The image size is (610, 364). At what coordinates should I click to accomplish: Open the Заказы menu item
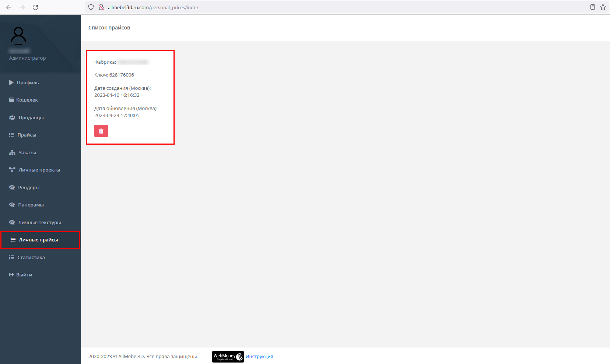click(x=41, y=152)
